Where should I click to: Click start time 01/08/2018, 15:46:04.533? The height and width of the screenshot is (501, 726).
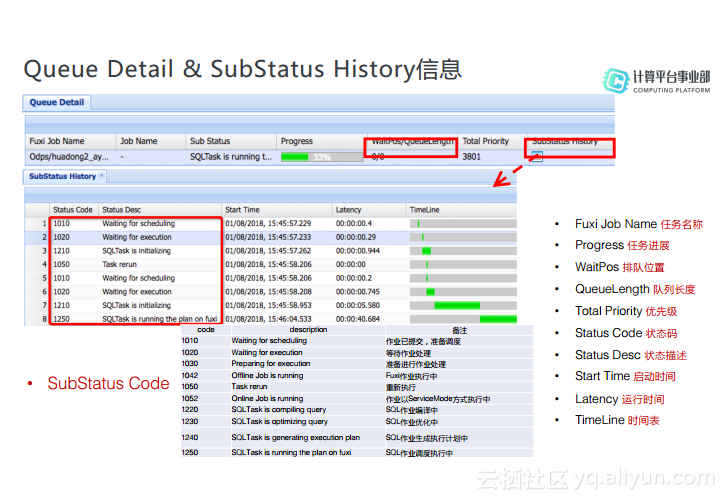click(268, 319)
